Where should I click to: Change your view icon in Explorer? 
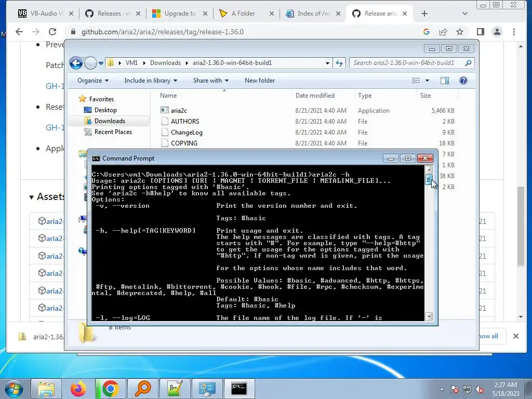pos(416,81)
